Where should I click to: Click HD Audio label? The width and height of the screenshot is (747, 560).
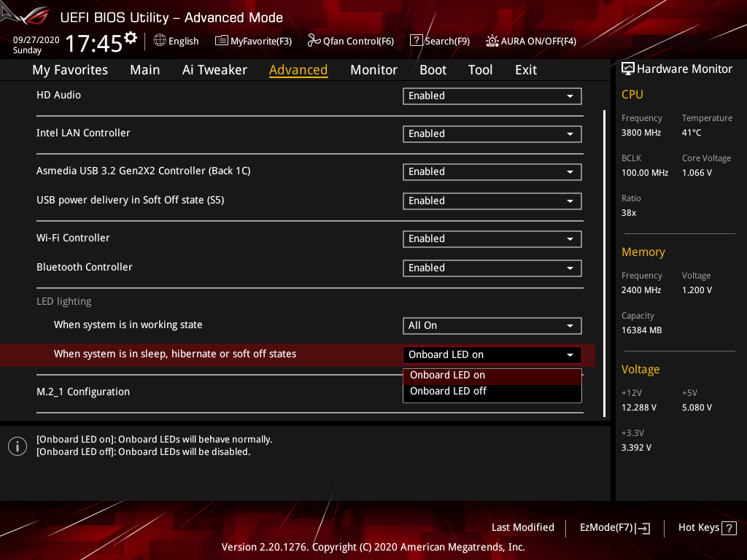pos(58,96)
